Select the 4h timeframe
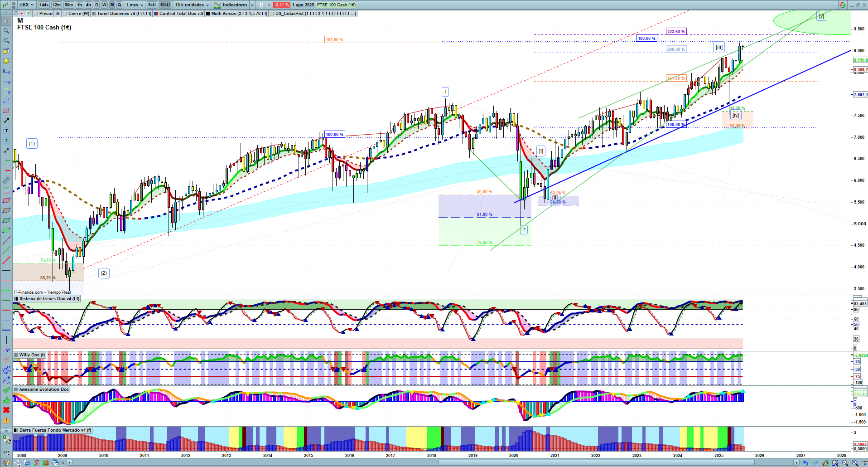868x467 pixels. pyautogui.click(x=88, y=5)
